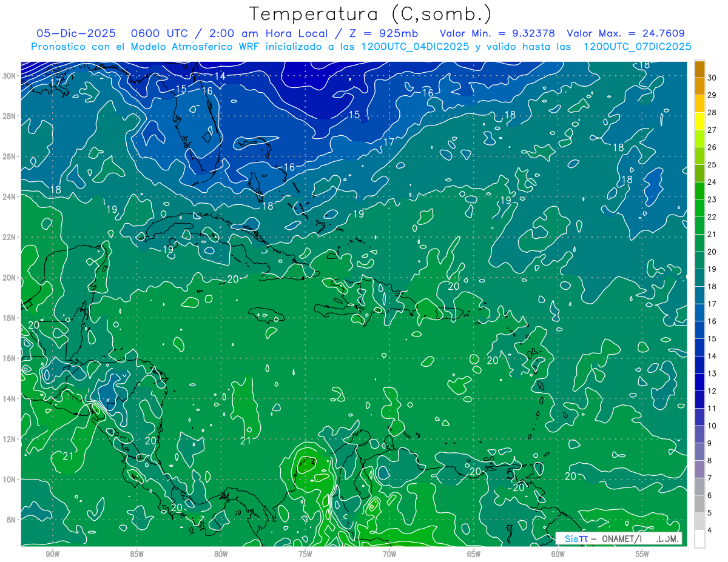Screen dimensions: 728x562
Task: Click the colorbar legend value '9'
Action: 710,443
